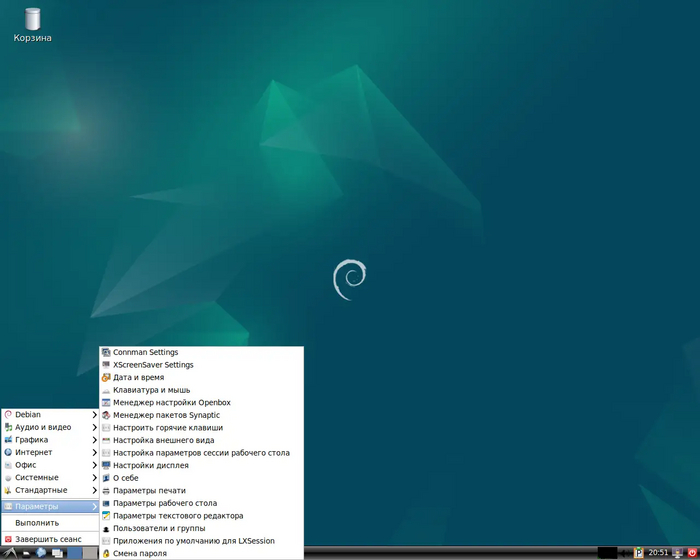700x560 pixels.
Task: Open Дата и время settings
Action: click(201, 377)
